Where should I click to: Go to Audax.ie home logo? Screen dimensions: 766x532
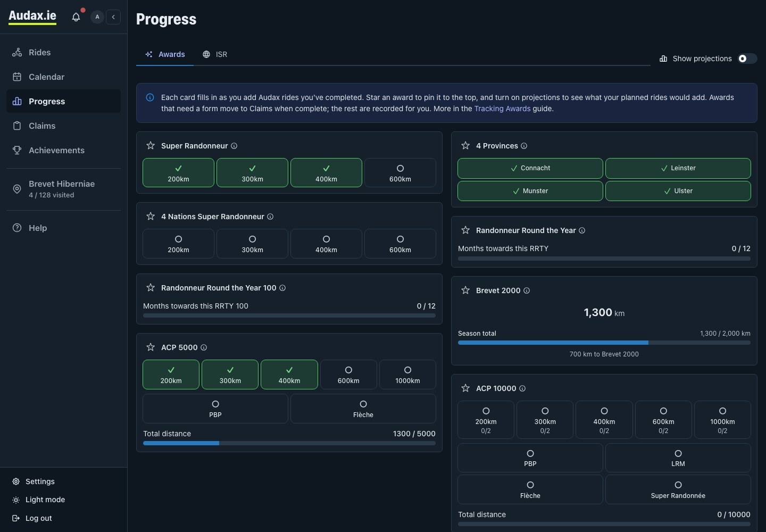point(32,16)
